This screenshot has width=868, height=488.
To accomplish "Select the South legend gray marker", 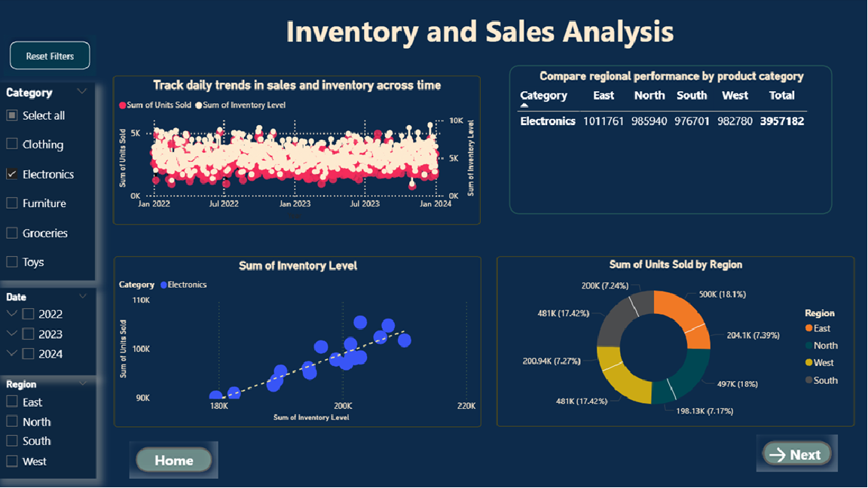I will point(809,380).
